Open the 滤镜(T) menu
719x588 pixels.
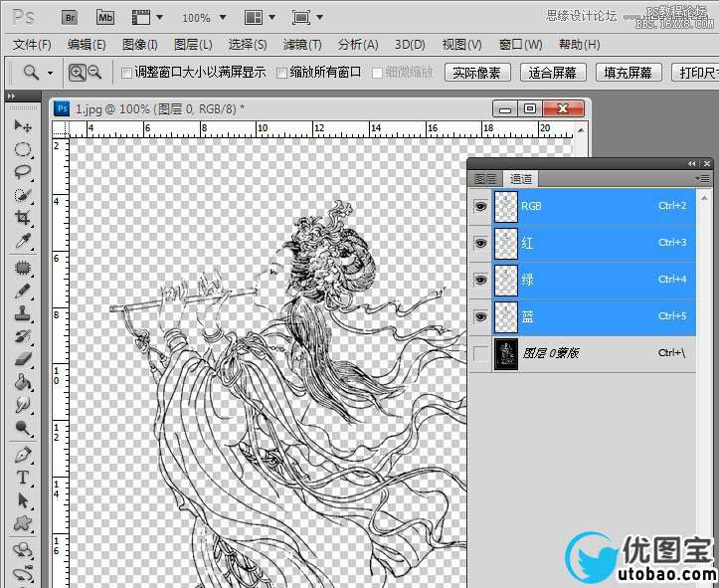point(302,45)
